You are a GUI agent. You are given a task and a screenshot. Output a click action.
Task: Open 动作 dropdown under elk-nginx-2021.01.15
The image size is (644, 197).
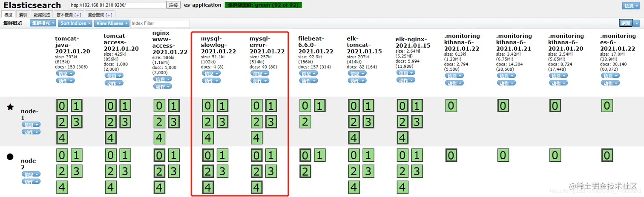pos(406,80)
